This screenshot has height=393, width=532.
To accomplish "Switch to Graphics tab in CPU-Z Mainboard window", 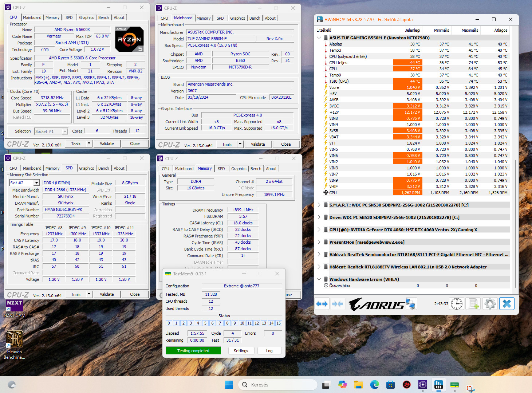I will 238,18.
